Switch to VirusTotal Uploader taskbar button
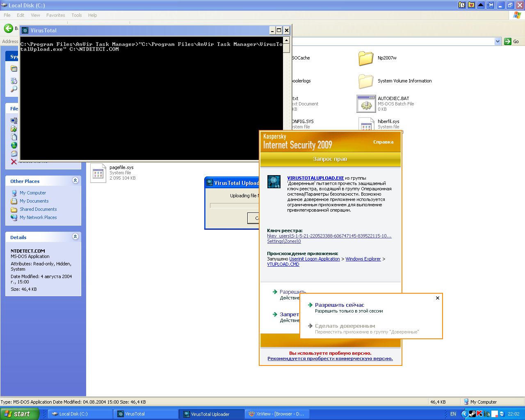Screen dimensions: 525x420 [212, 414]
